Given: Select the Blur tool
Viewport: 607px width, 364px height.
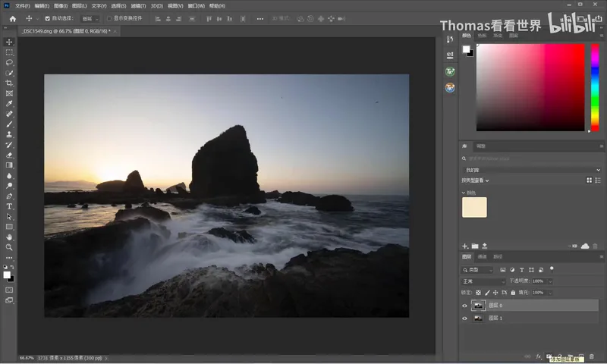Looking at the screenshot, I should click(x=9, y=176).
